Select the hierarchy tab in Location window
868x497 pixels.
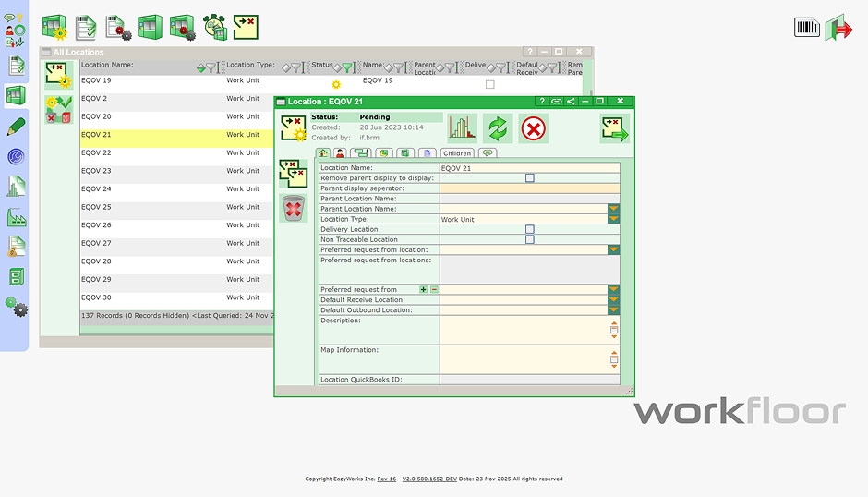(x=361, y=153)
